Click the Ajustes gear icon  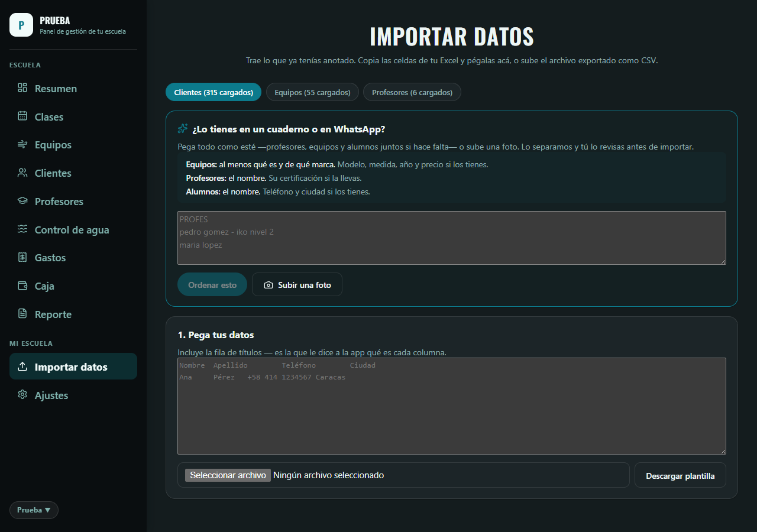click(x=22, y=395)
